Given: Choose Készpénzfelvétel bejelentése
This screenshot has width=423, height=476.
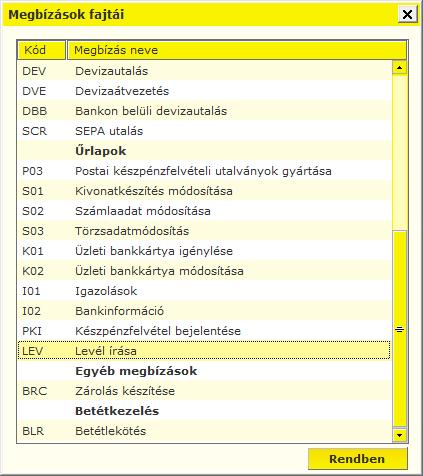Looking at the screenshot, I should coord(204,331).
